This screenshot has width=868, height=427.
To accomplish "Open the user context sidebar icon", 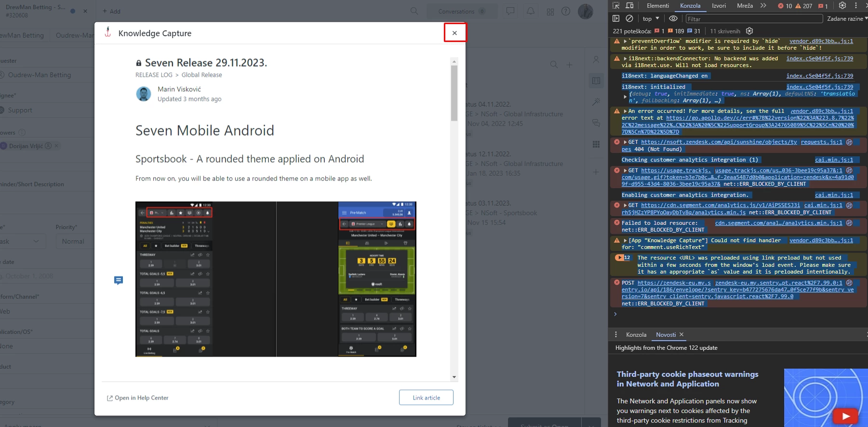I will pos(596,60).
